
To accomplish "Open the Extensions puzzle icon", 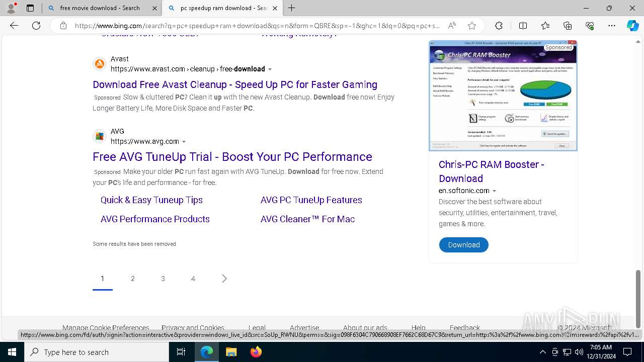I will (x=499, y=26).
